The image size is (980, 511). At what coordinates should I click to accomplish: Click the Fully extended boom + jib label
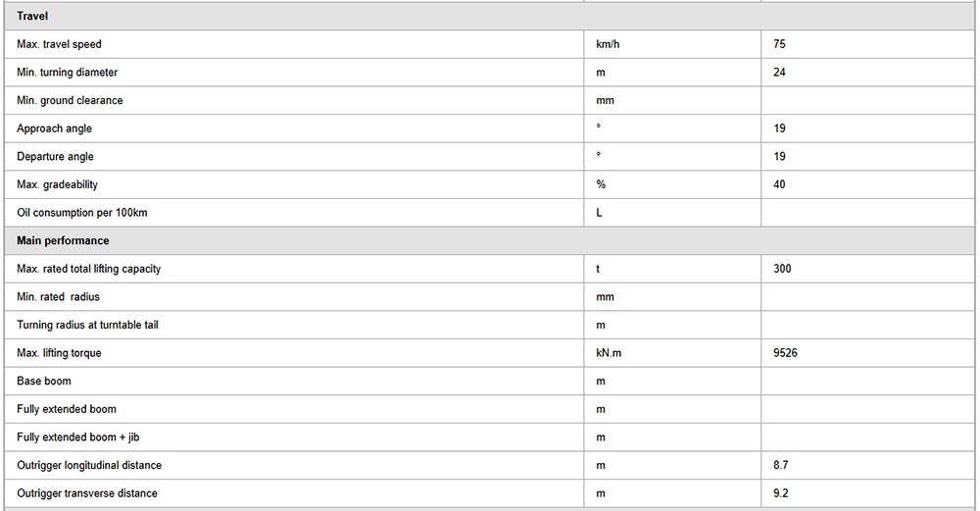coord(78,437)
